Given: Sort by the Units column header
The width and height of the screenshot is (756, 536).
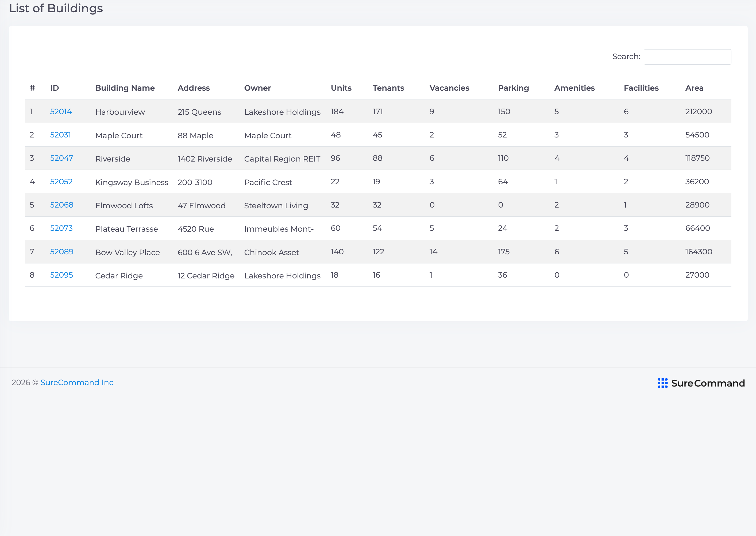Looking at the screenshot, I should [x=341, y=88].
